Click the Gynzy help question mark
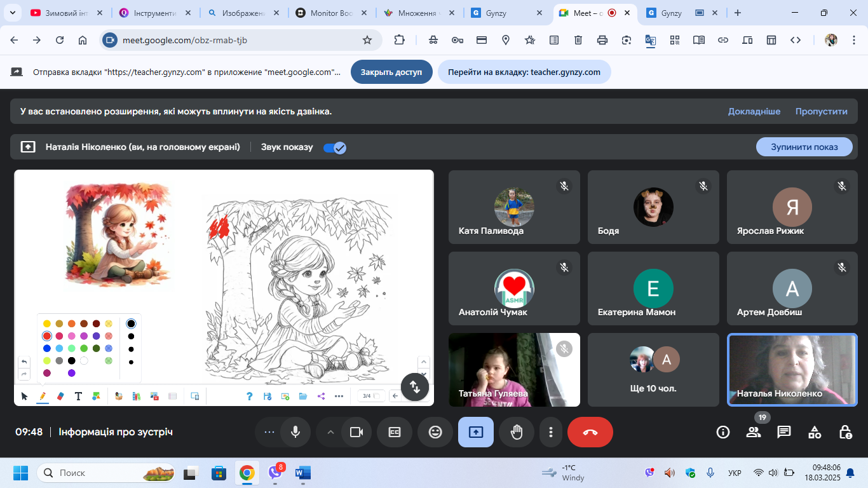The image size is (868, 488). click(250, 396)
